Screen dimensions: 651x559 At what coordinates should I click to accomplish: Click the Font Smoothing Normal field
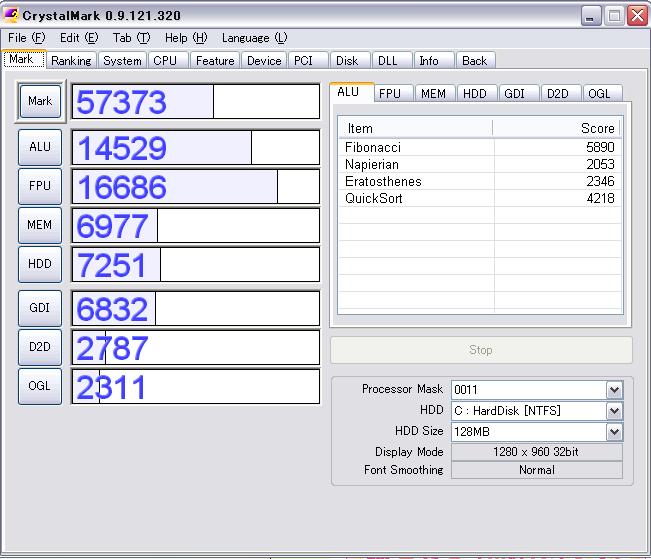tap(536, 470)
